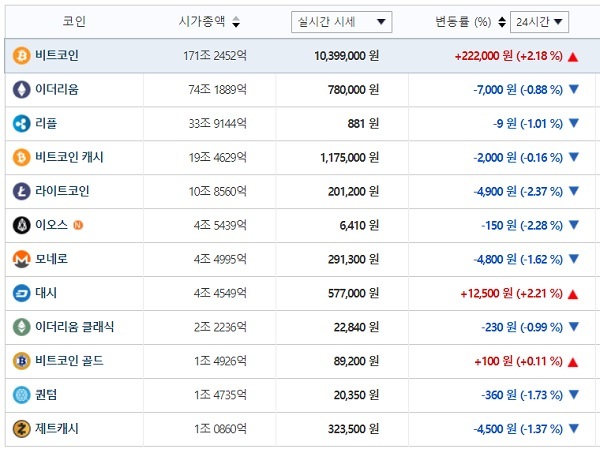Image resolution: width=600 pixels, height=449 pixels.
Task: Click the Bitcoin Cash (비트코인 캐시) icon
Action: (x=22, y=157)
